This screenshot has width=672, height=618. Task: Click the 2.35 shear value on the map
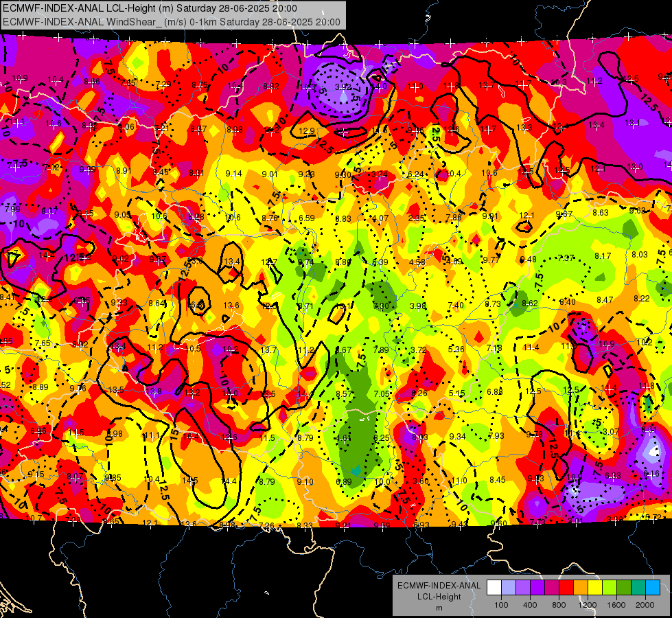417,218
